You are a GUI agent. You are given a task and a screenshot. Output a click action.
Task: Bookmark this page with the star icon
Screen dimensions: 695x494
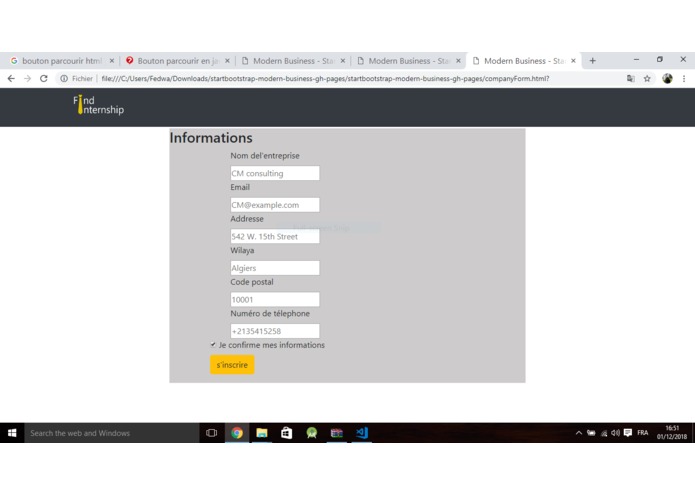647,78
